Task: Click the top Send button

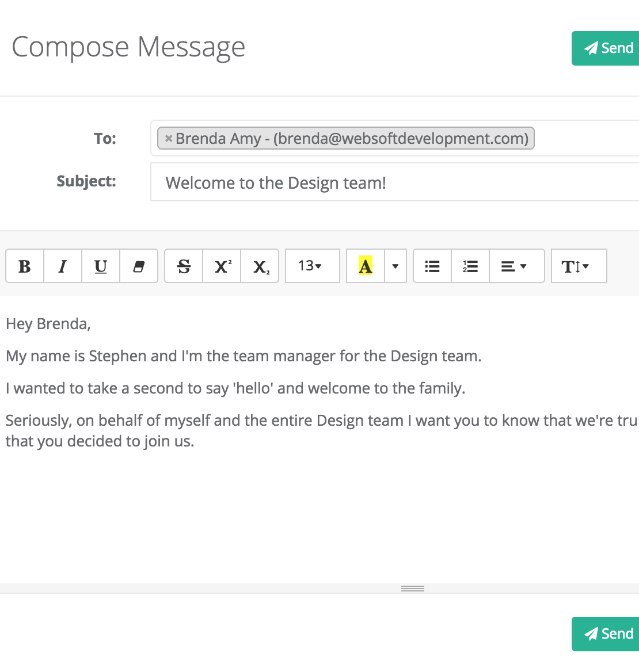Action: [x=606, y=48]
